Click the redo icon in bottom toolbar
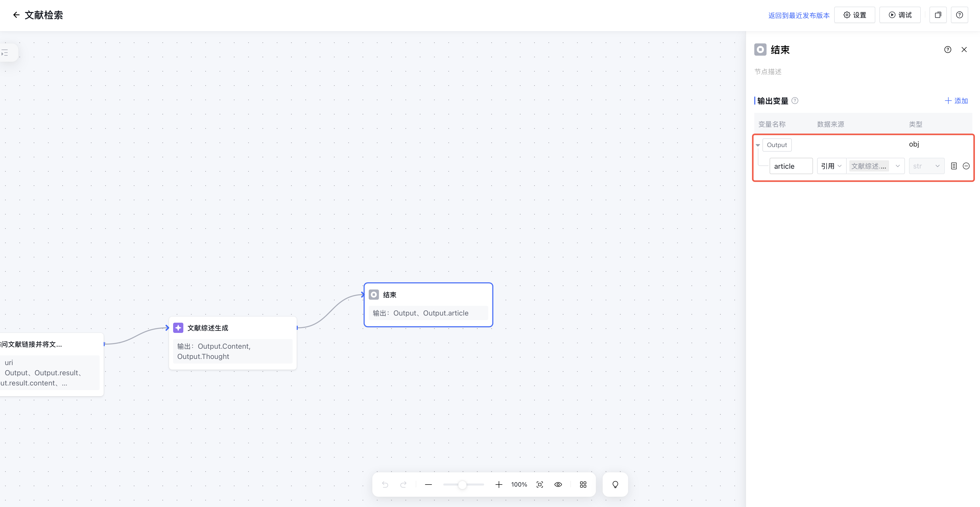980x507 pixels. pos(404,484)
